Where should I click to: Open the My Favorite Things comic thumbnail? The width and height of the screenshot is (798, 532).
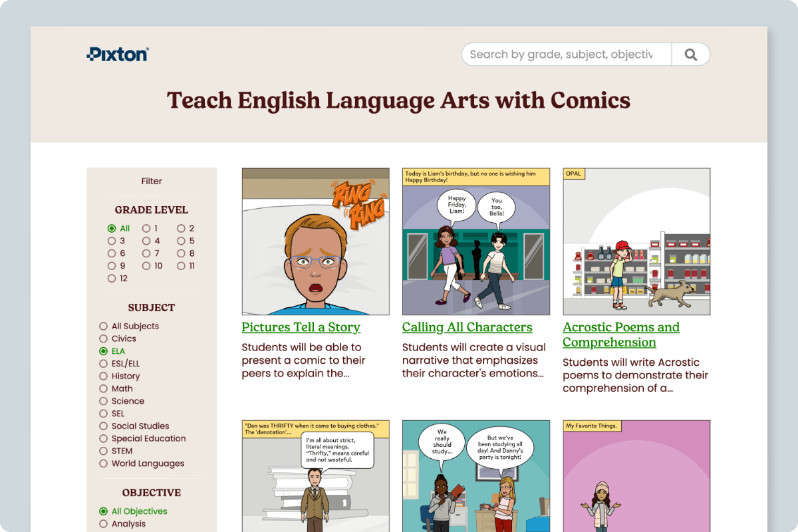[636, 475]
